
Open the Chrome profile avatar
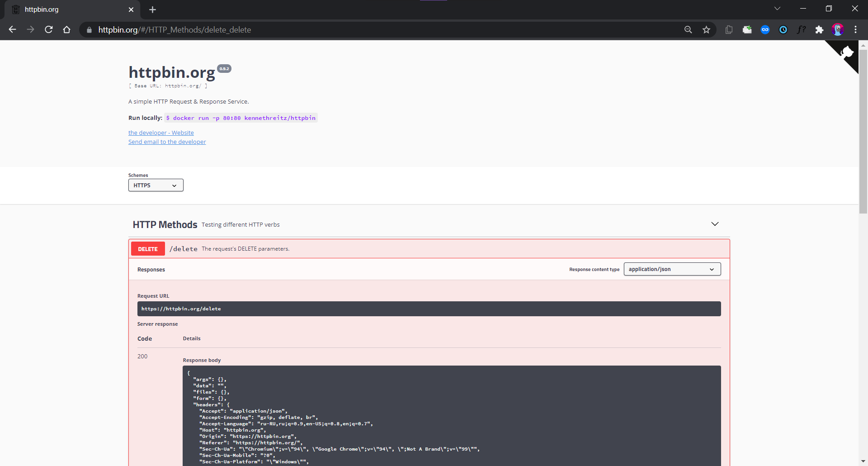click(838, 29)
